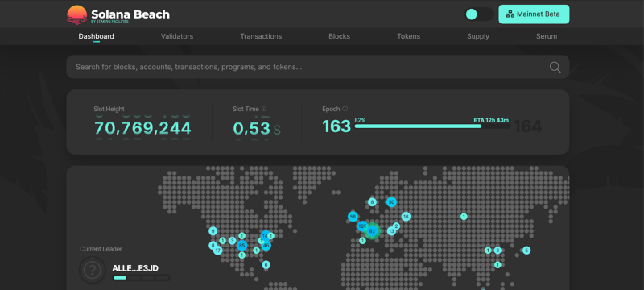This screenshot has width=644, height=290.
Task: Click the magnifying glass search icon
Action: tap(555, 68)
